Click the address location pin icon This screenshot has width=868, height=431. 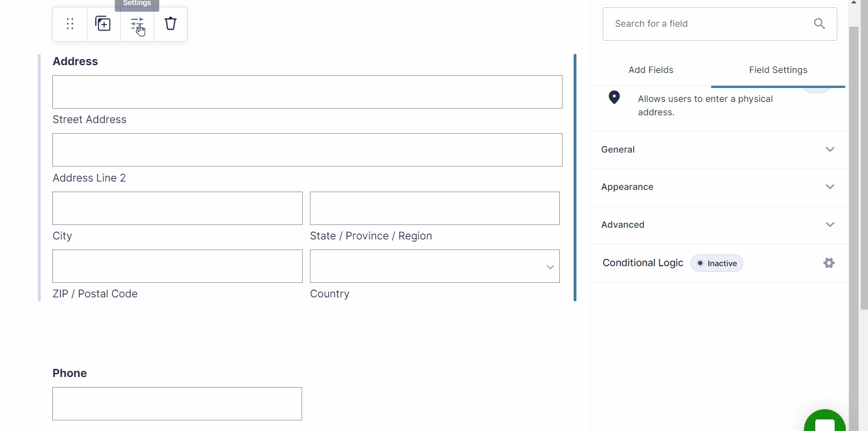[x=614, y=97]
